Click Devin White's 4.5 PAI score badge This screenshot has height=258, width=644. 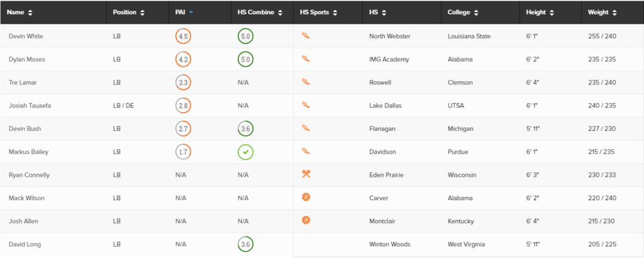pos(183,36)
